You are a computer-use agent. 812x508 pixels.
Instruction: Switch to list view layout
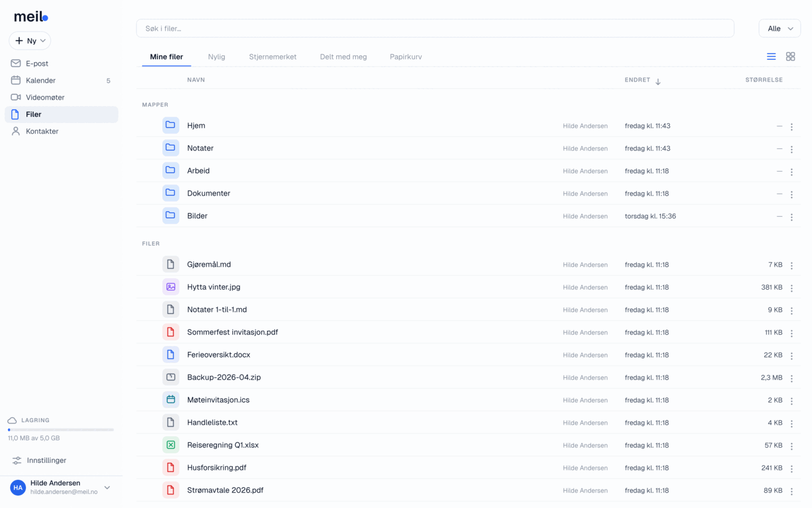[x=771, y=56]
